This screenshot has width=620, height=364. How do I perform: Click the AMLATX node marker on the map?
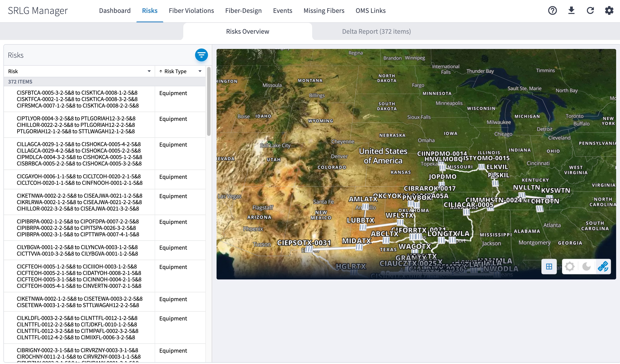coord(365,206)
